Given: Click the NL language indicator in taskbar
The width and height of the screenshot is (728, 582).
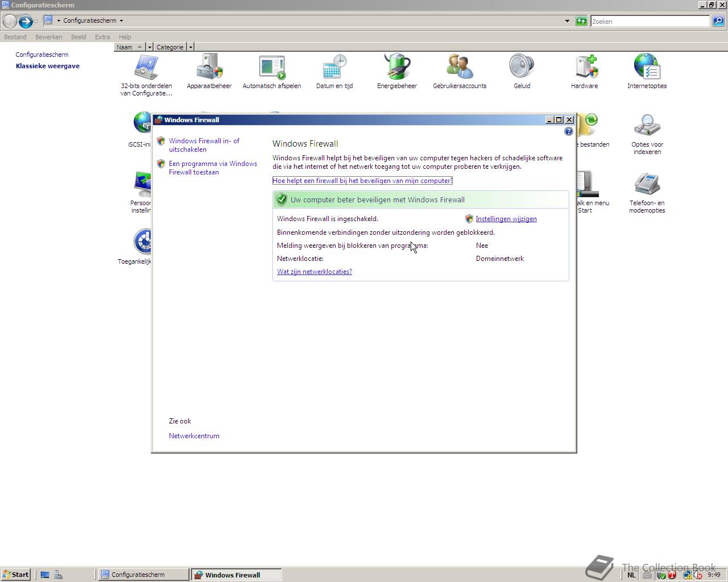Looking at the screenshot, I should coord(631,575).
